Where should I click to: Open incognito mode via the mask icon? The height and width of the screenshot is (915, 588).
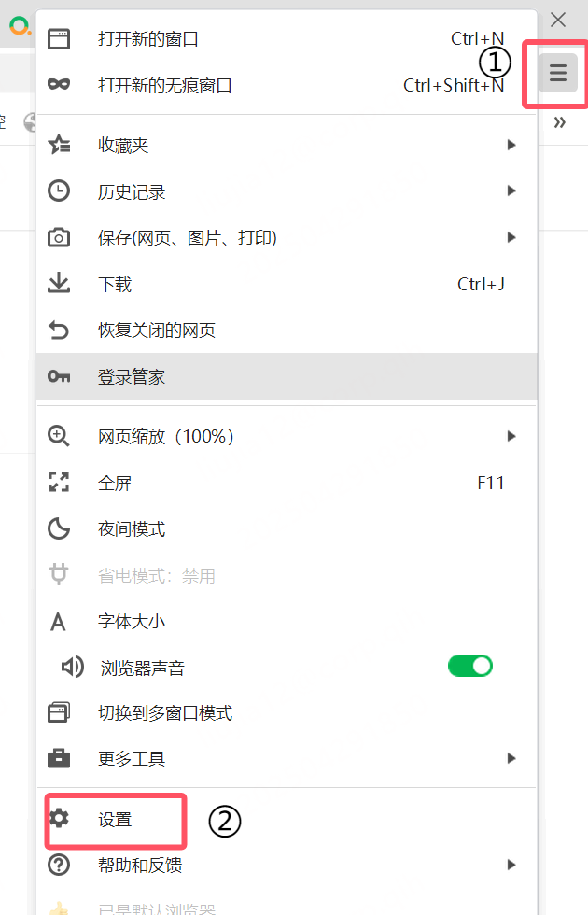click(x=59, y=84)
